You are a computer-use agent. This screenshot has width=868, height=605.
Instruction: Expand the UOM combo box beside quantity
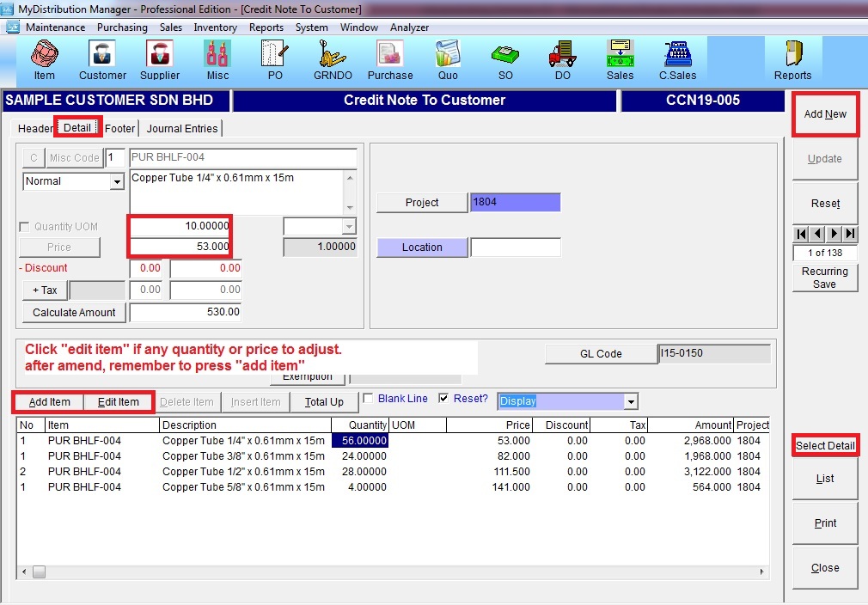(x=348, y=226)
